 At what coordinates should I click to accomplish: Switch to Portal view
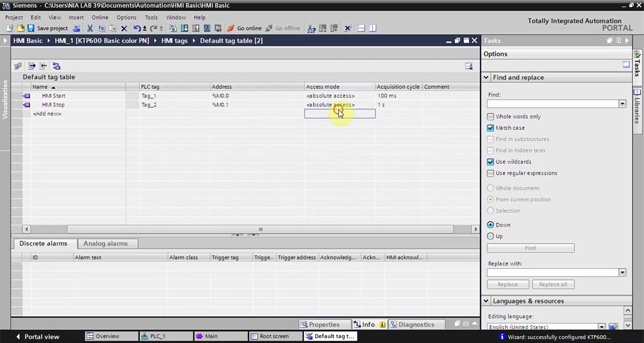37,337
